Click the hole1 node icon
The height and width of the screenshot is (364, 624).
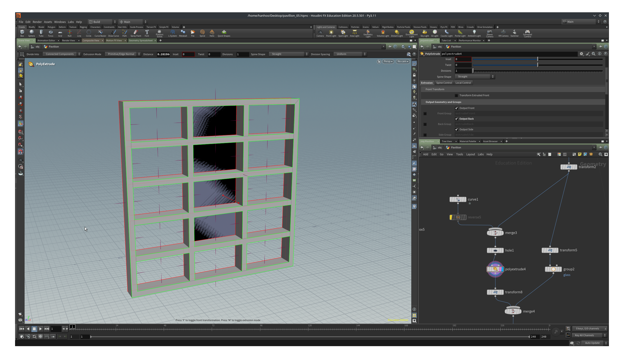tap(495, 250)
